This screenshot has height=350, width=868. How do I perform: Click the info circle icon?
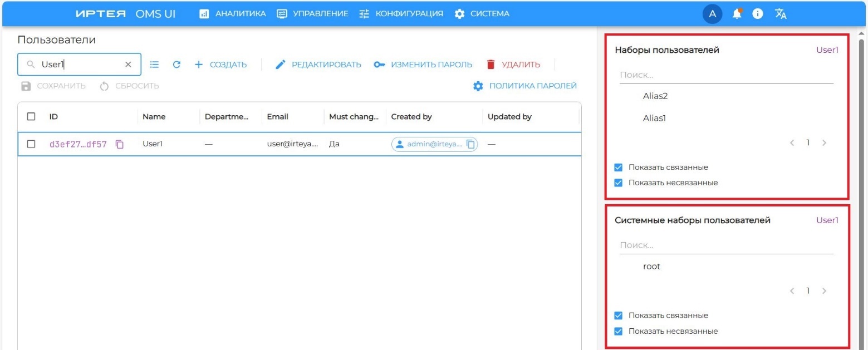pyautogui.click(x=757, y=14)
